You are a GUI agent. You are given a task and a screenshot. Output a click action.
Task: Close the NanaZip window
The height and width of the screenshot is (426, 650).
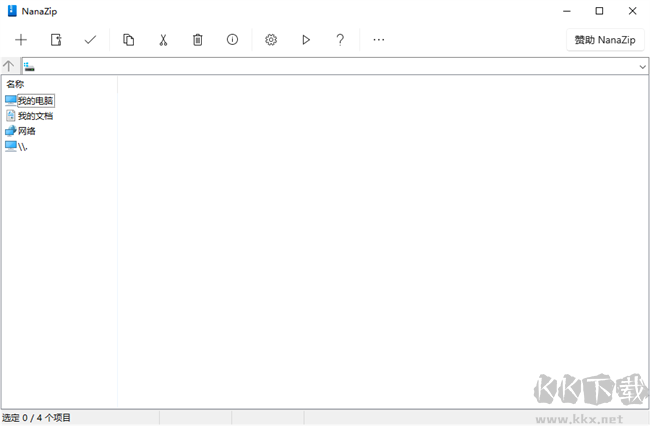(x=632, y=11)
